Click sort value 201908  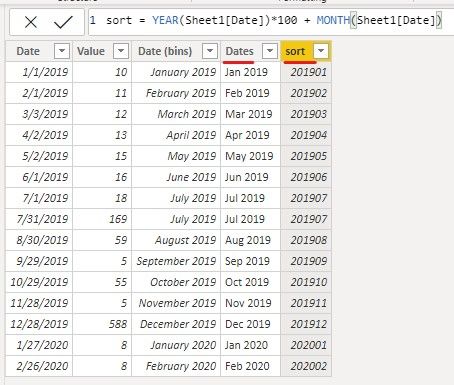click(x=306, y=240)
